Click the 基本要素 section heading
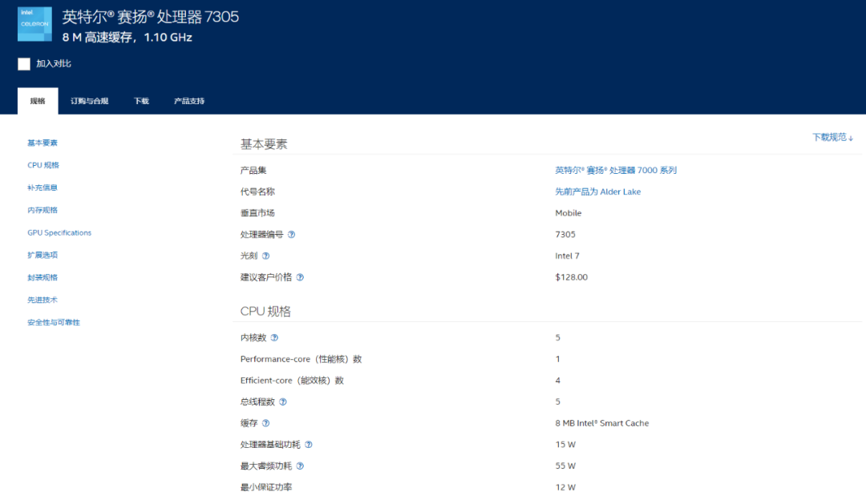The height and width of the screenshot is (504, 866). click(x=264, y=145)
